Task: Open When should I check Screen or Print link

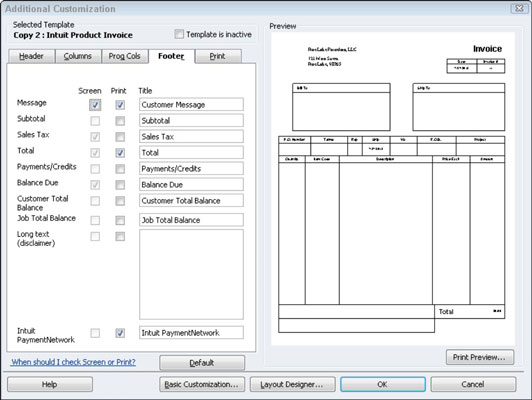Action: [73, 362]
